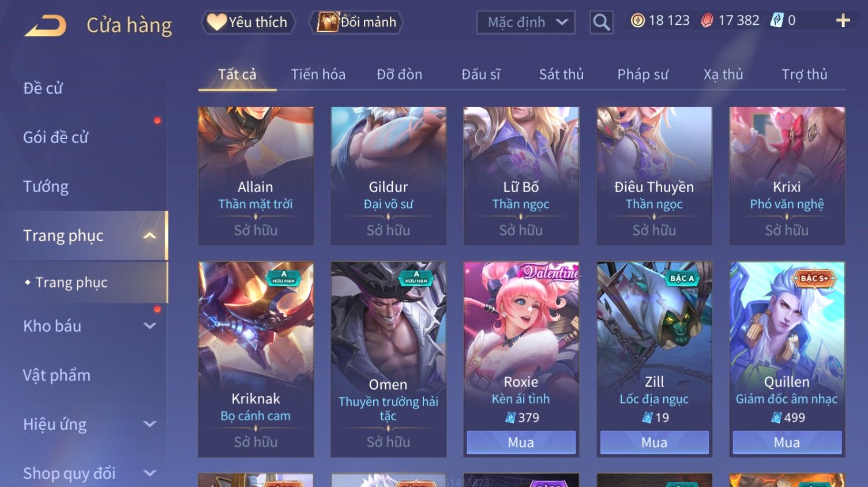Switch to the Pháp sư tab
The width and height of the screenshot is (868, 487).
(x=642, y=74)
